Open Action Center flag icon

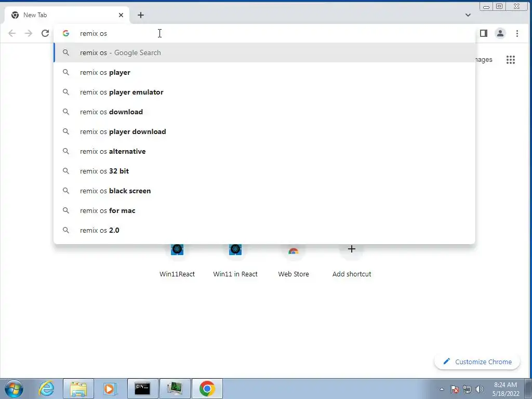pos(455,389)
